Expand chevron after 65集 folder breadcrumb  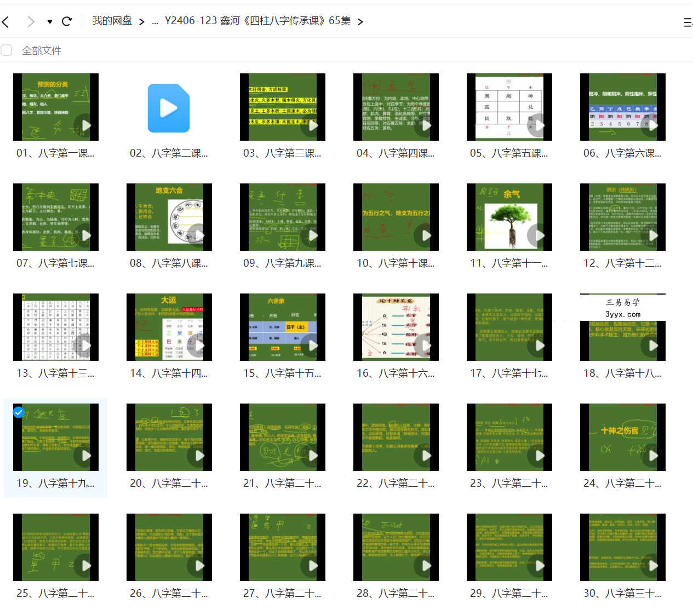[x=360, y=22]
